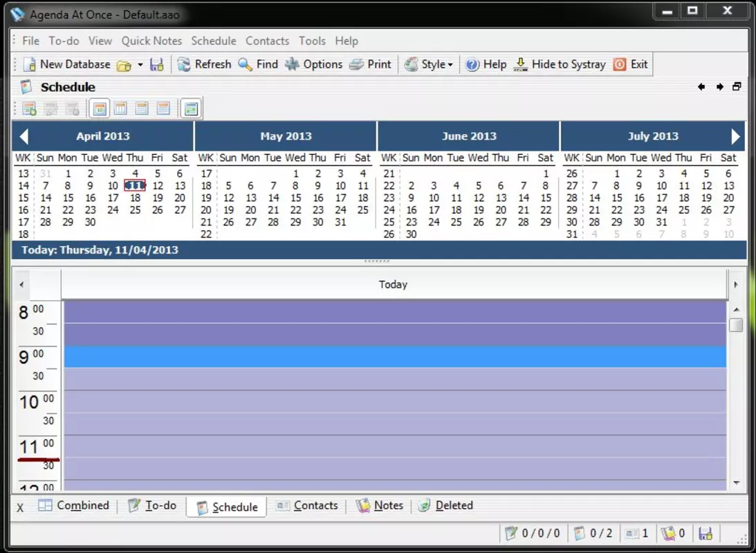Open the Tools menu
This screenshot has height=553, width=756.
312,41
